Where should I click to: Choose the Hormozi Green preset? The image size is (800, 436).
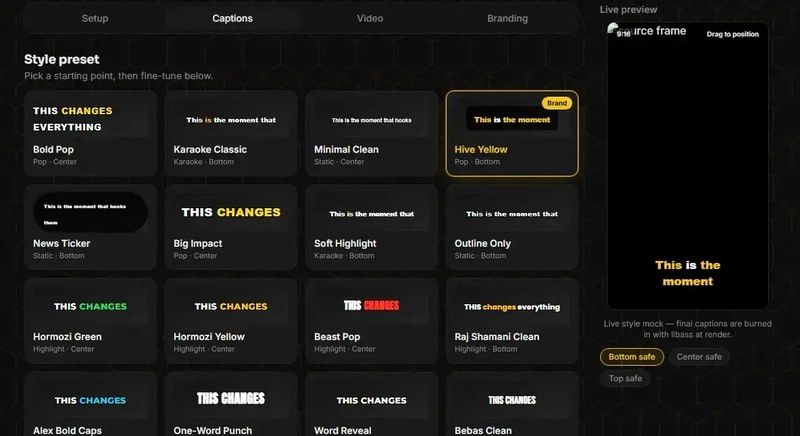pyautogui.click(x=90, y=321)
